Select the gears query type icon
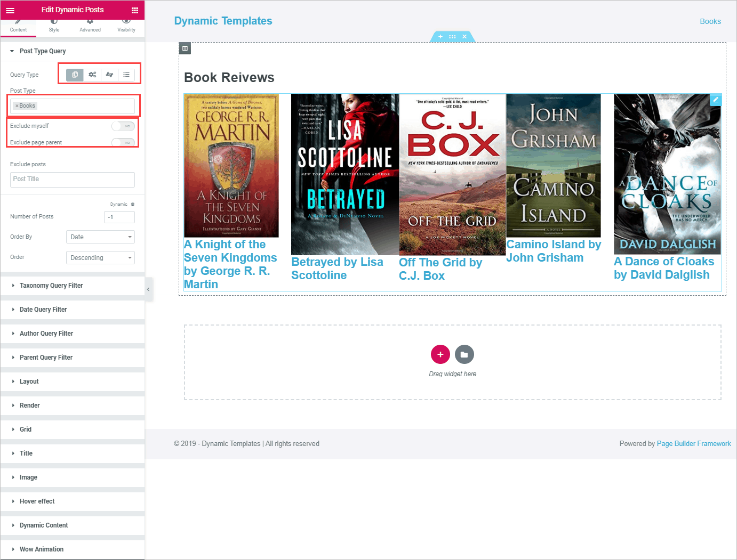Screen dimensions: 737x560 (92, 75)
